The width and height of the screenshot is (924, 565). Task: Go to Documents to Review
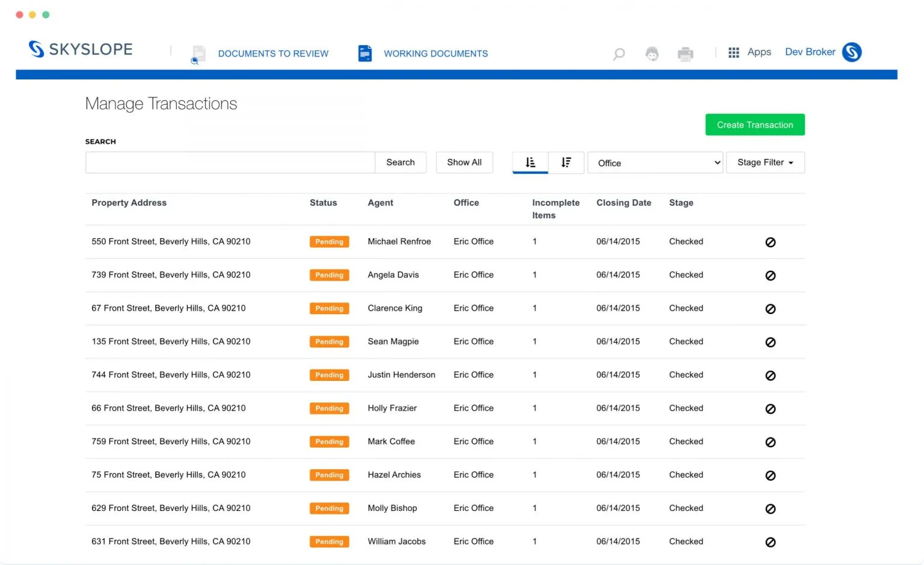pyautogui.click(x=273, y=54)
